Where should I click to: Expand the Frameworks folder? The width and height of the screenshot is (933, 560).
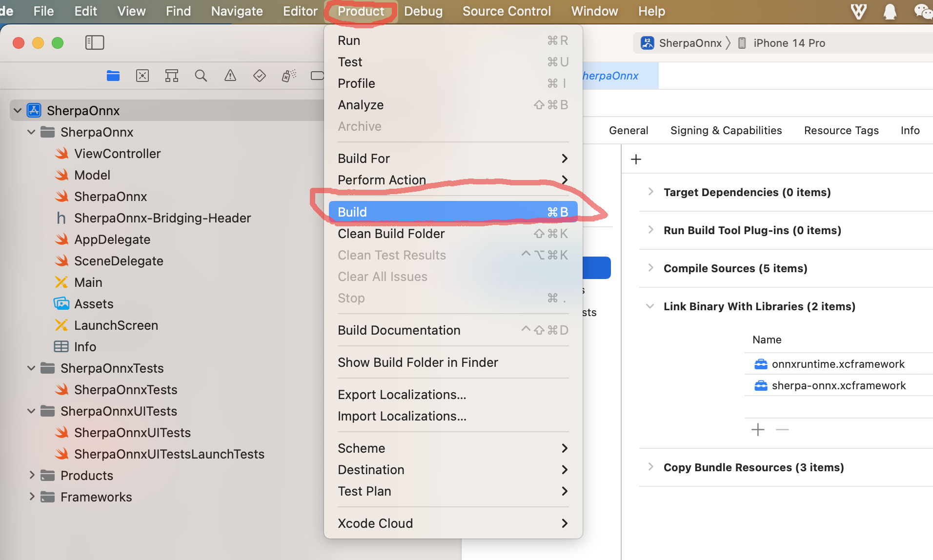tap(31, 497)
